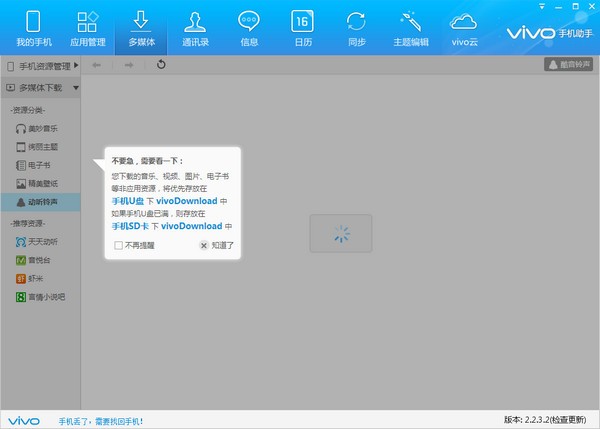Tick the 不再提醒 checkbox

119,244
